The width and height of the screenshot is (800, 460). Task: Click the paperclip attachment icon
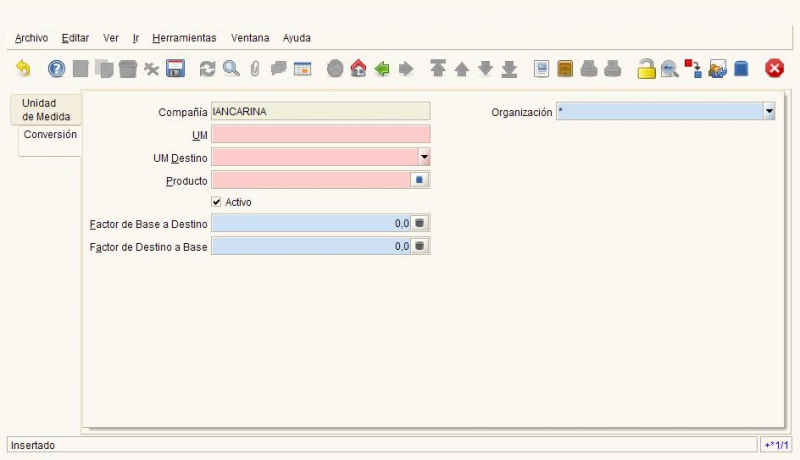255,69
